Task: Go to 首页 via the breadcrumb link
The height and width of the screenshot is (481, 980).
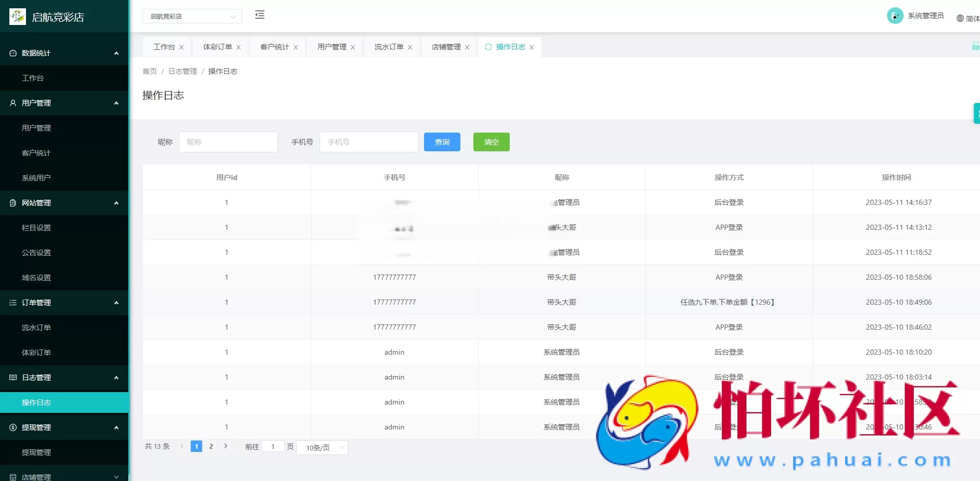Action: click(150, 71)
